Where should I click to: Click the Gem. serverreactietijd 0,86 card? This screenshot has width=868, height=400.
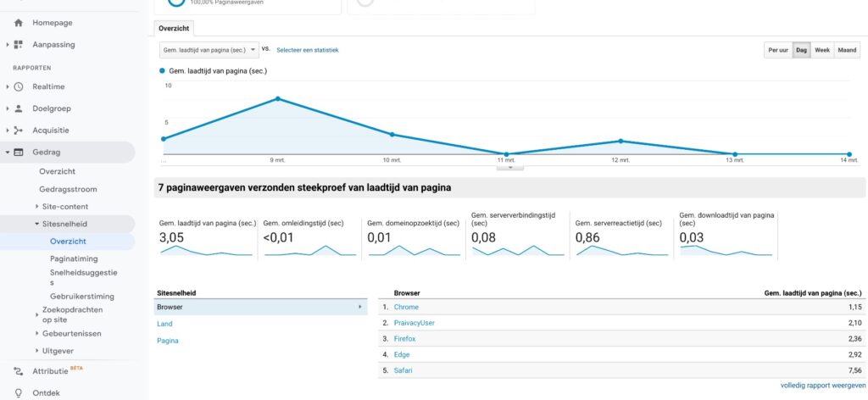(x=622, y=238)
